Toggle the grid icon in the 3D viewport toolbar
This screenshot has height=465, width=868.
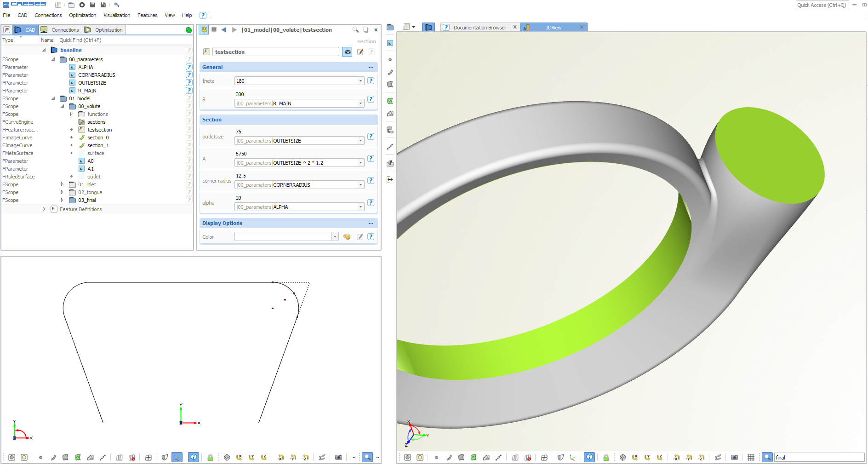coord(751,457)
